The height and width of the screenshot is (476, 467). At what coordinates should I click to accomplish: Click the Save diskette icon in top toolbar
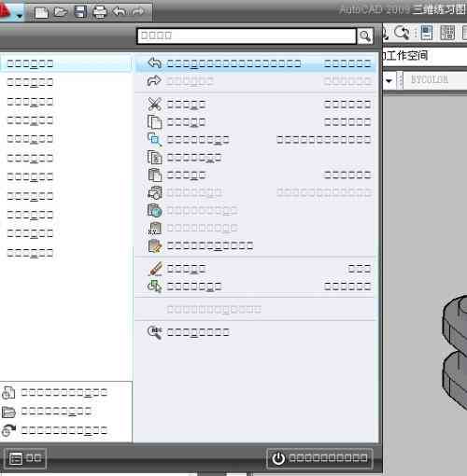80,12
